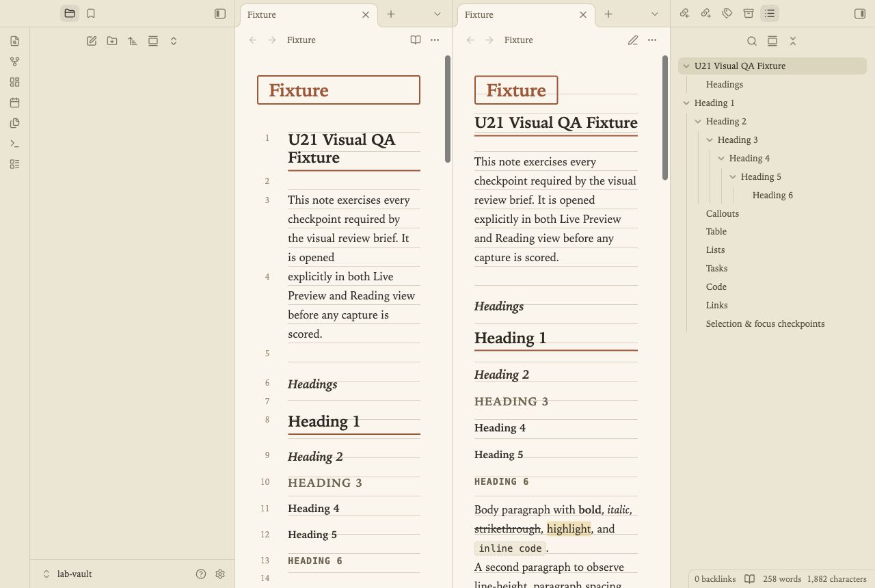Open help at the bottom of sidebar

click(201, 574)
